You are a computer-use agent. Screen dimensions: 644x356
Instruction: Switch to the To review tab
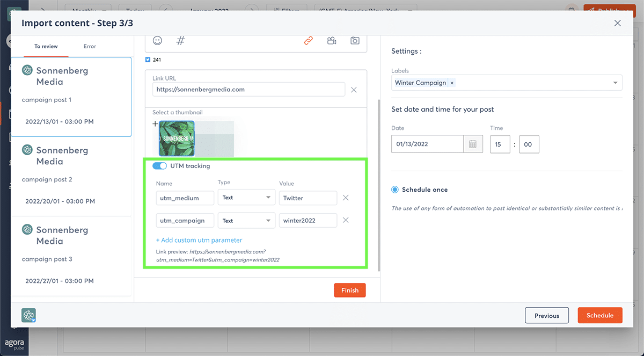[x=46, y=46]
